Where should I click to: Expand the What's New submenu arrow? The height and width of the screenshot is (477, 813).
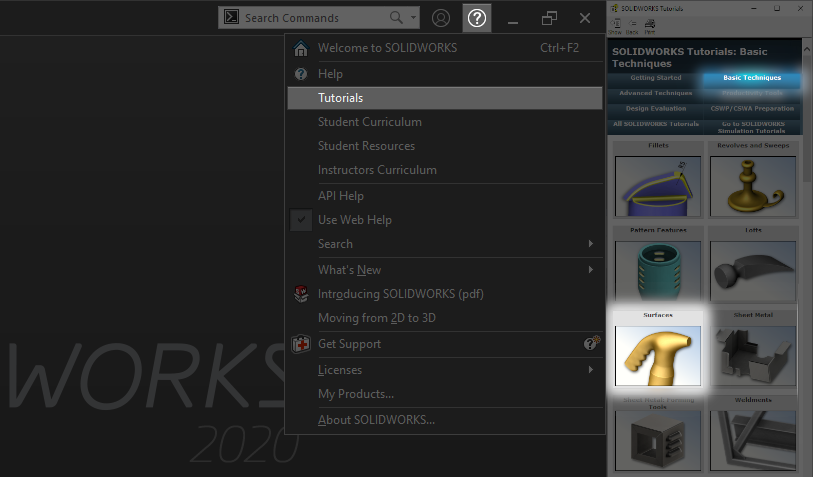pos(591,270)
